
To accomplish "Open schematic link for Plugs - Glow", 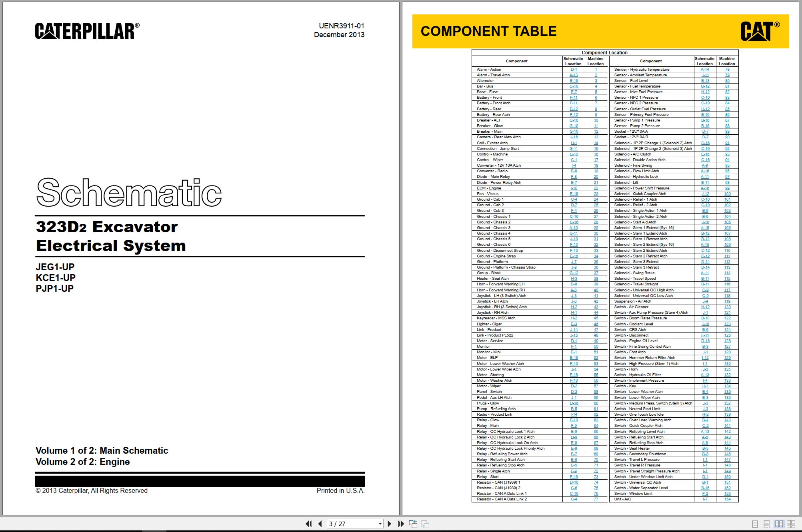I will pos(574,403).
